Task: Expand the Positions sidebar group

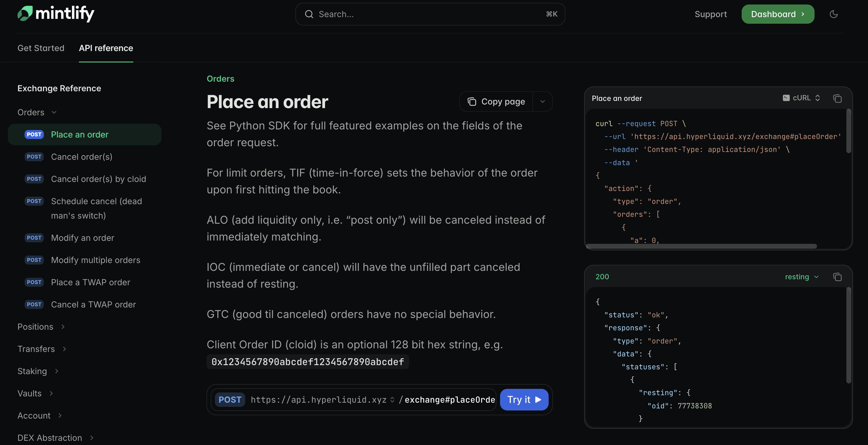Action: click(x=41, y=327)
